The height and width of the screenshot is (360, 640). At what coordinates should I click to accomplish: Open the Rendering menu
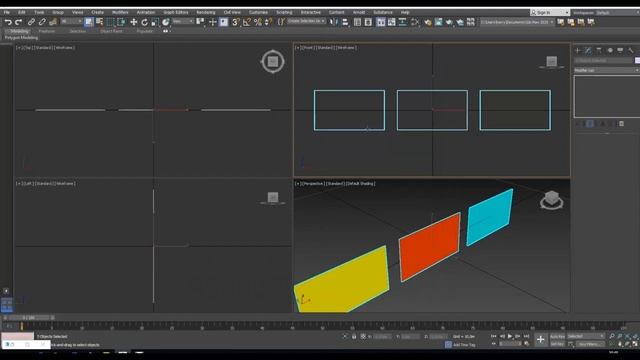coord(206,13)
